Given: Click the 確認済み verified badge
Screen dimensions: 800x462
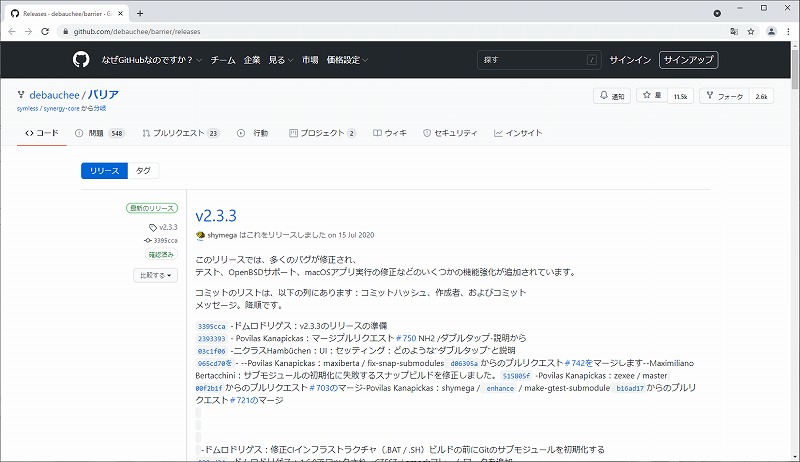Looking at the screenshot, I should 161,254.
